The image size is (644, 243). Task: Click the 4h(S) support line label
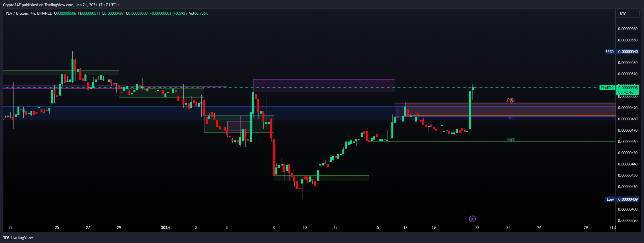[511, 140]
